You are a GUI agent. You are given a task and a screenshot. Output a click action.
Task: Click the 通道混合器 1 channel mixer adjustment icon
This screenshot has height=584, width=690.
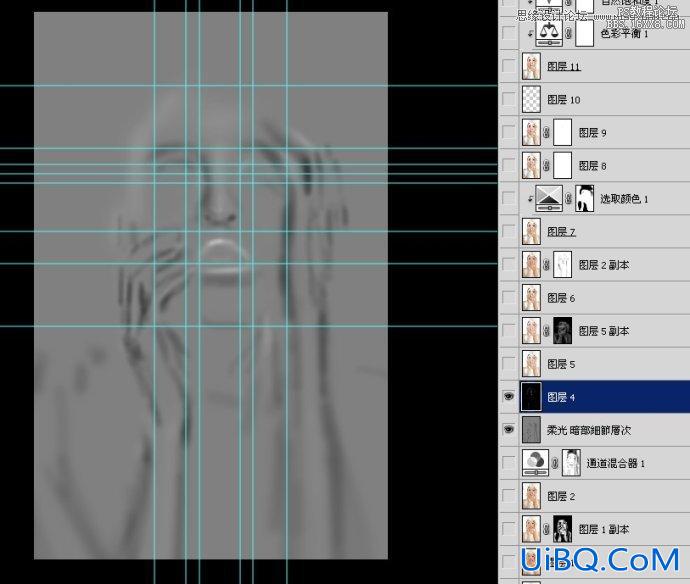click(536, 463)
